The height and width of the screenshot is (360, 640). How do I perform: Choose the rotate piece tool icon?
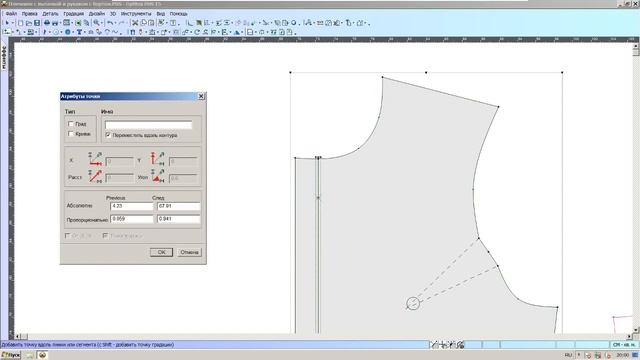click(197, 32)
